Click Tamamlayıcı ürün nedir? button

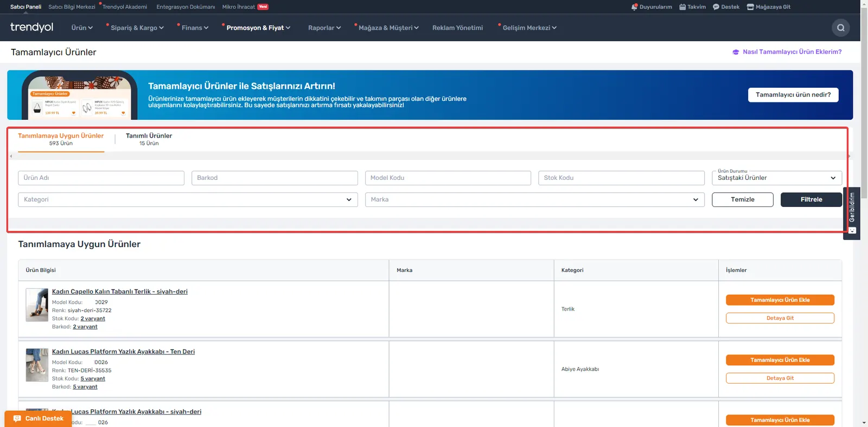[x=793, y=95]
